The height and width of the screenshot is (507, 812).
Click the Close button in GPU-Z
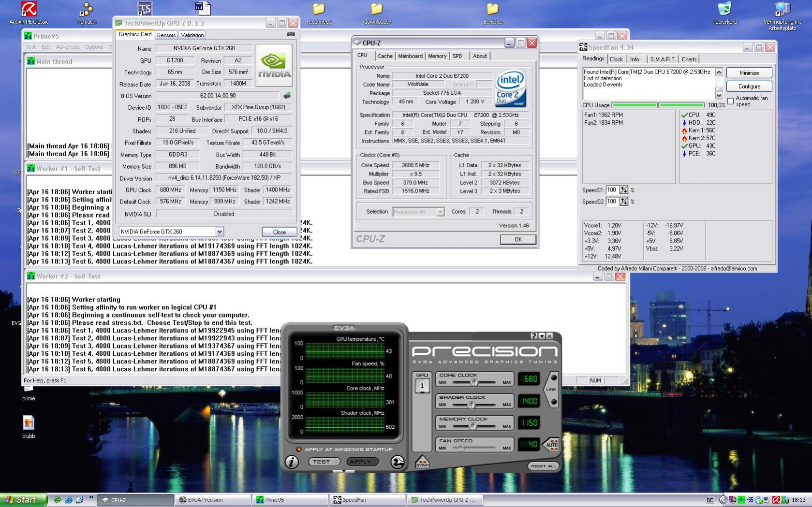coord(279,232)
